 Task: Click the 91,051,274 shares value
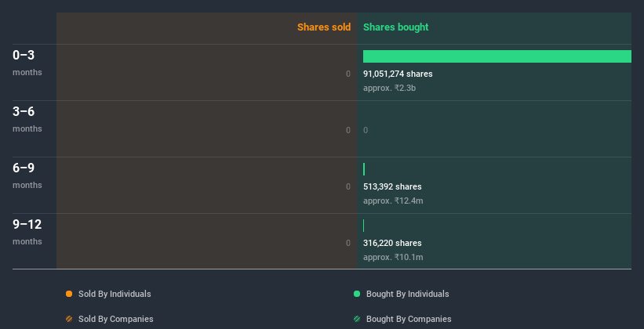(x=398, y=74)
